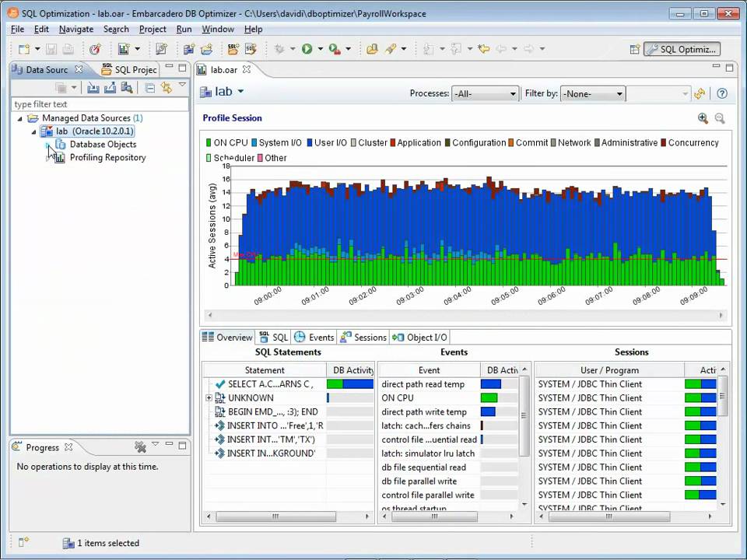This screenshot has height=560, width=747.
Task: Collapse the lab (Oracle 10.2.0.1) node
Action: tap(33, 131)
